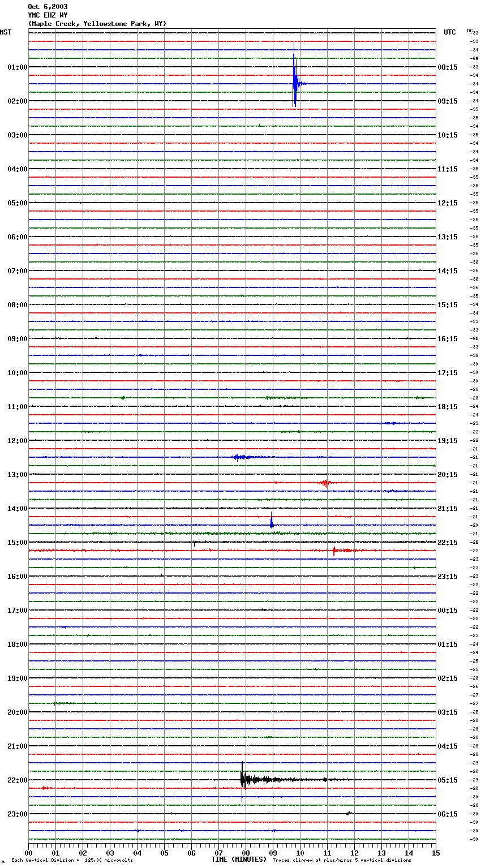Click the 13:15 UTC time label
The height and width of the screenshot is (868, 481).
(448, 237)
